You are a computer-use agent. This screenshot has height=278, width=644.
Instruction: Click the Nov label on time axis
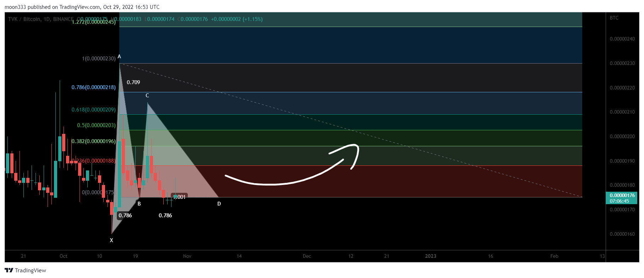[x=187, y=256]
